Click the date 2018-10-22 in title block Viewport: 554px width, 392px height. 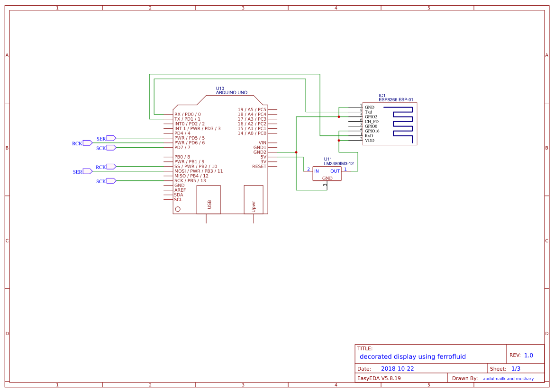398,368
